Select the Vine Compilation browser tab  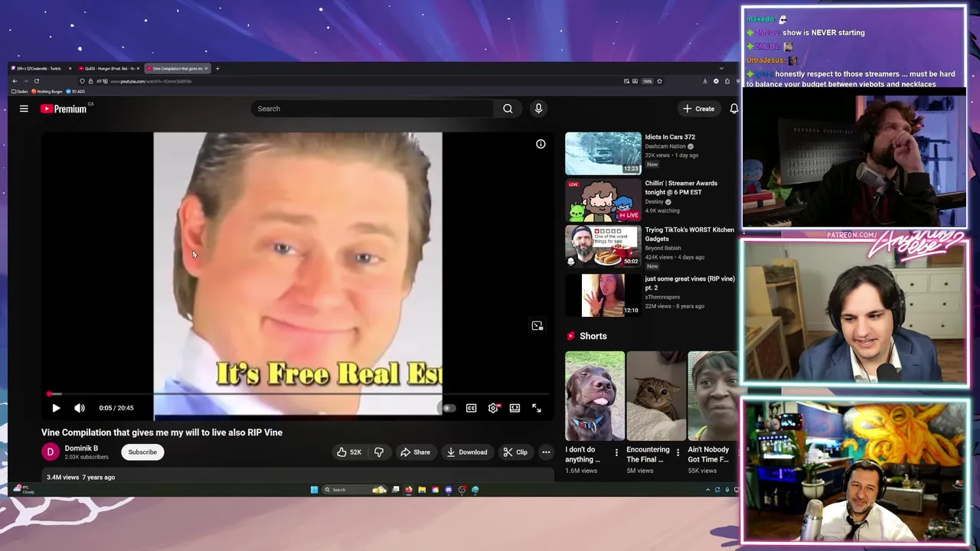tap(177, 69)
